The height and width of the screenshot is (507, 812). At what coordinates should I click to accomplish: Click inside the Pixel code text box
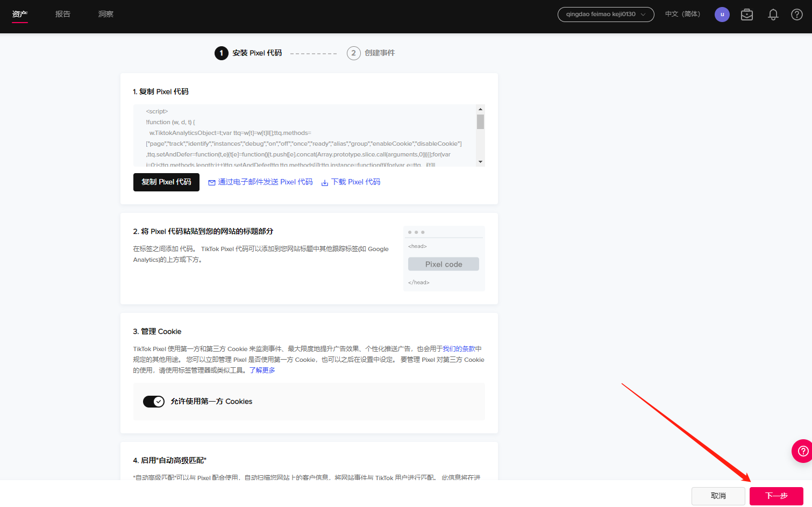[x=304, y=135]
